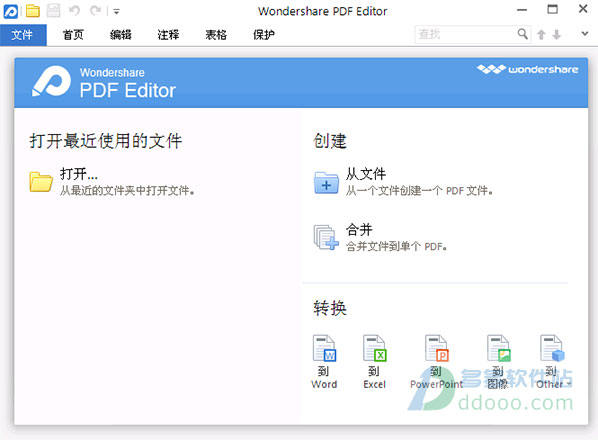
Task: Convert PDF to PowerPoint icon
Action: (x=437, y=348)
